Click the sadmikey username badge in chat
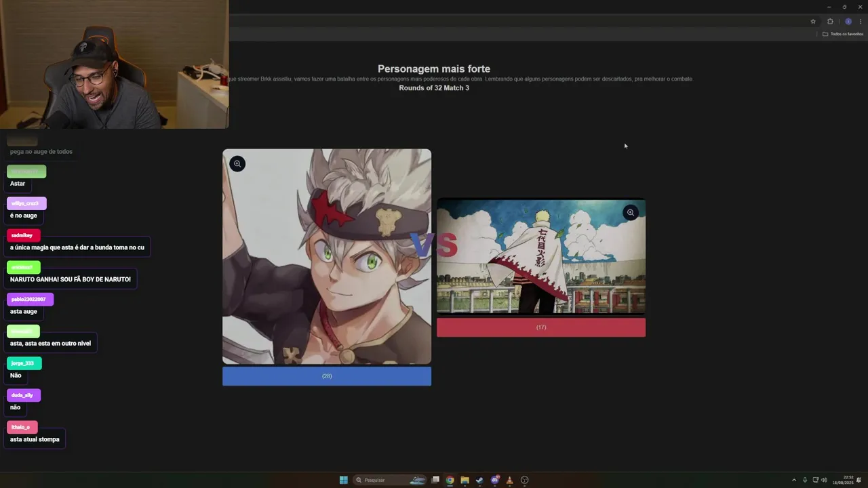Image resolution: width=868 pixels, height=488 pixels. (x=24, y=235)
